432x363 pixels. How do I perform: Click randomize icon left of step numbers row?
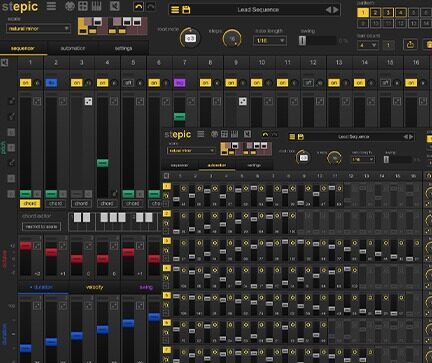tap(5, 62)
